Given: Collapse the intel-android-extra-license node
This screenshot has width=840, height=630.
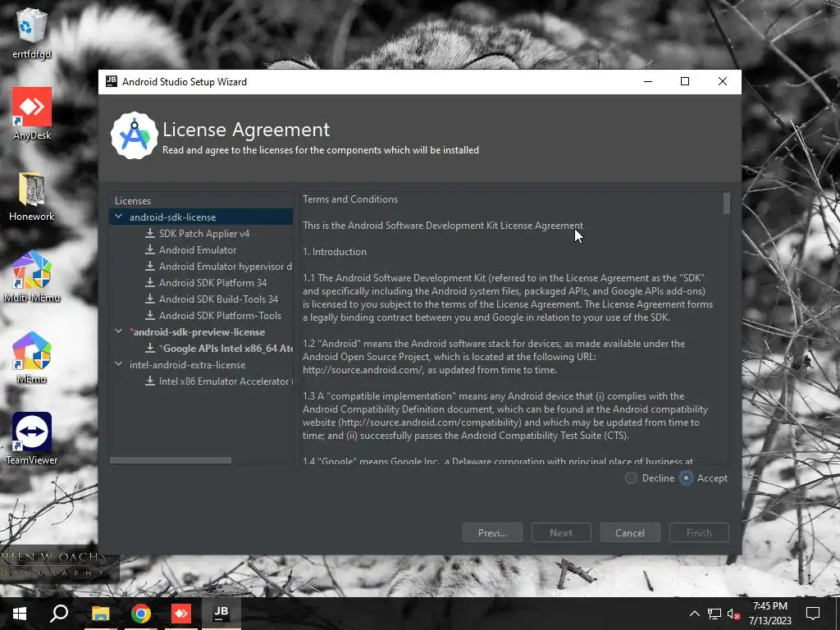Looking at the screenshot, I should (x=118, y=364).
